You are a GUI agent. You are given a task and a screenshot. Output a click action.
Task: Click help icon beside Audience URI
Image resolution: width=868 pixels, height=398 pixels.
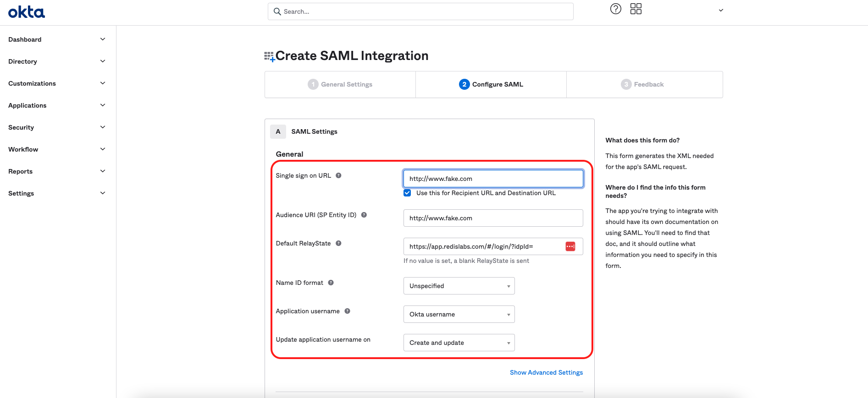364,215
